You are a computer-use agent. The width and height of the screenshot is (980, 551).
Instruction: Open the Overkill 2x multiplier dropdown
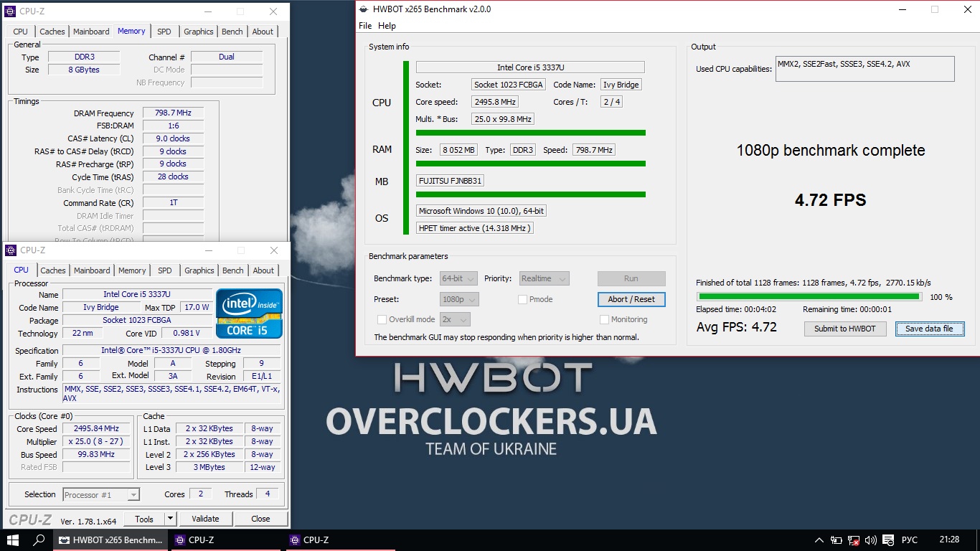pyautogui.click(x=455, y=319)
